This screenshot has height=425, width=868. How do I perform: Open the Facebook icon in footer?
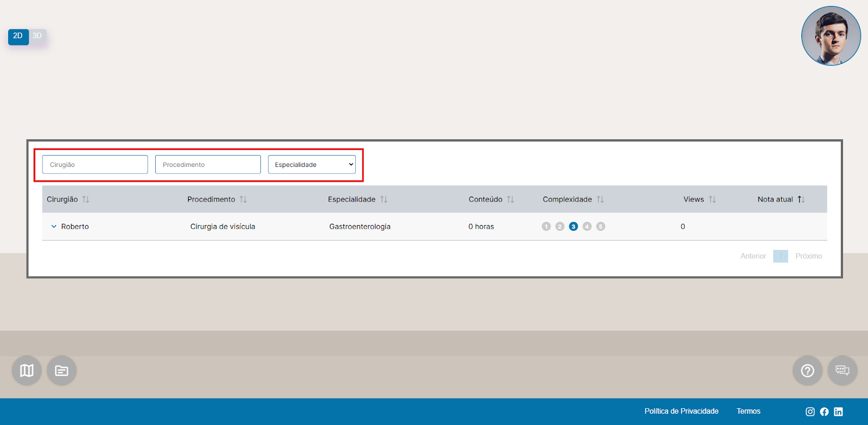point(824,411)
